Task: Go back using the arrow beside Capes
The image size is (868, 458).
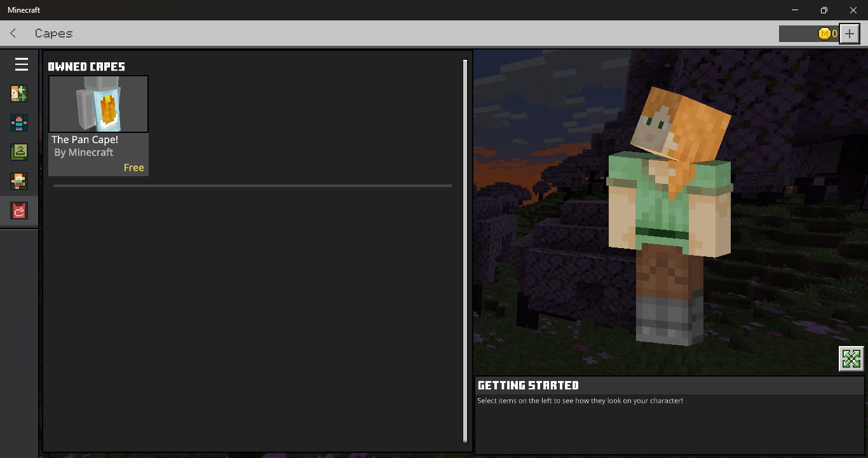Action: 13,33
